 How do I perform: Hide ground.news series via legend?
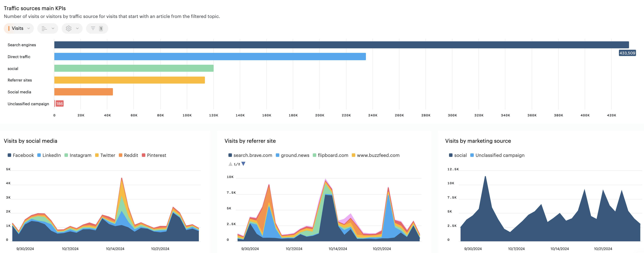click(x=292, y=155)
